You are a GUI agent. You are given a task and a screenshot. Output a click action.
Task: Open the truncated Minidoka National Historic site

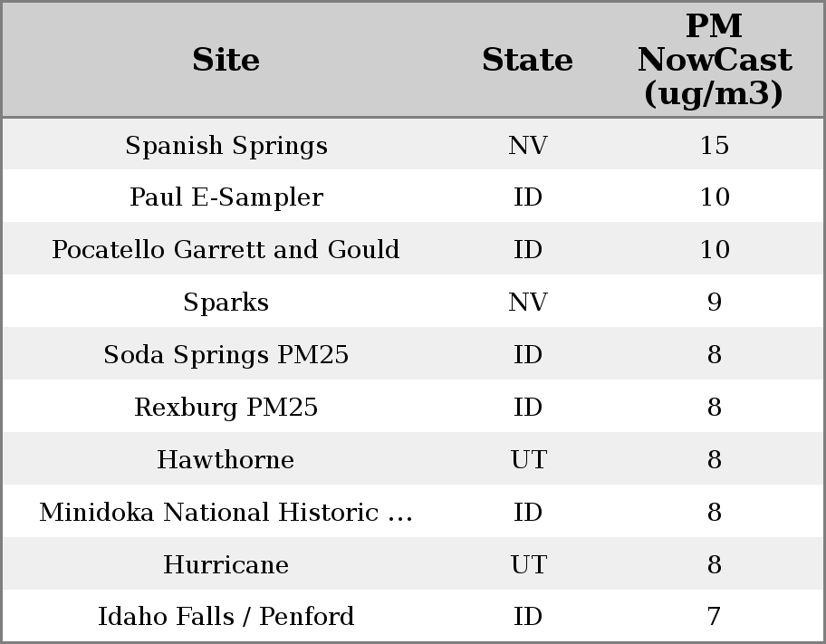226,513
